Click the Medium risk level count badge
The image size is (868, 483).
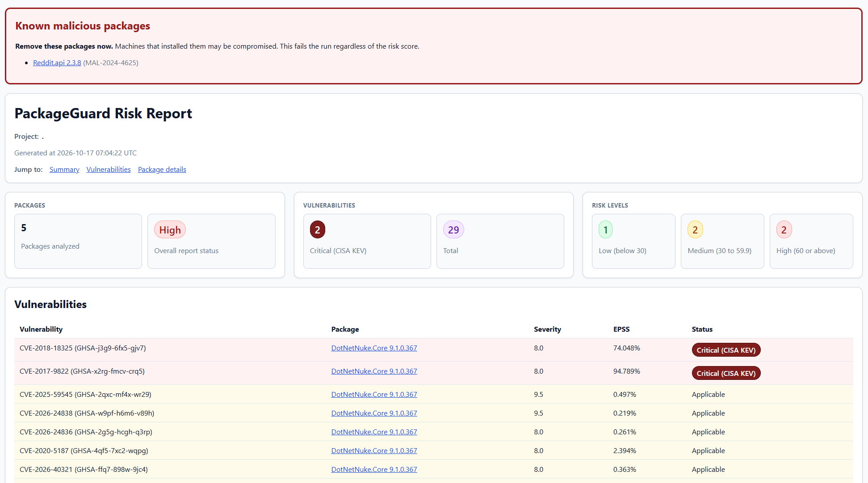click(x=695, y=230)
